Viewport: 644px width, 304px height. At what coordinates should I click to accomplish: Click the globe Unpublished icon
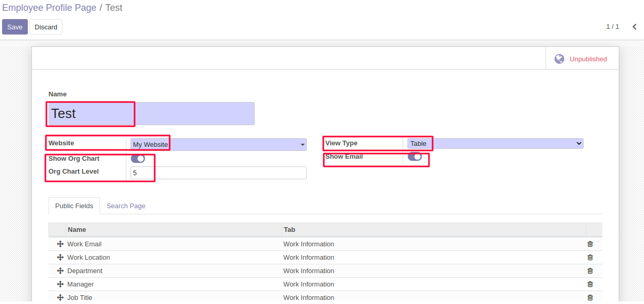[x=559, y=59]
